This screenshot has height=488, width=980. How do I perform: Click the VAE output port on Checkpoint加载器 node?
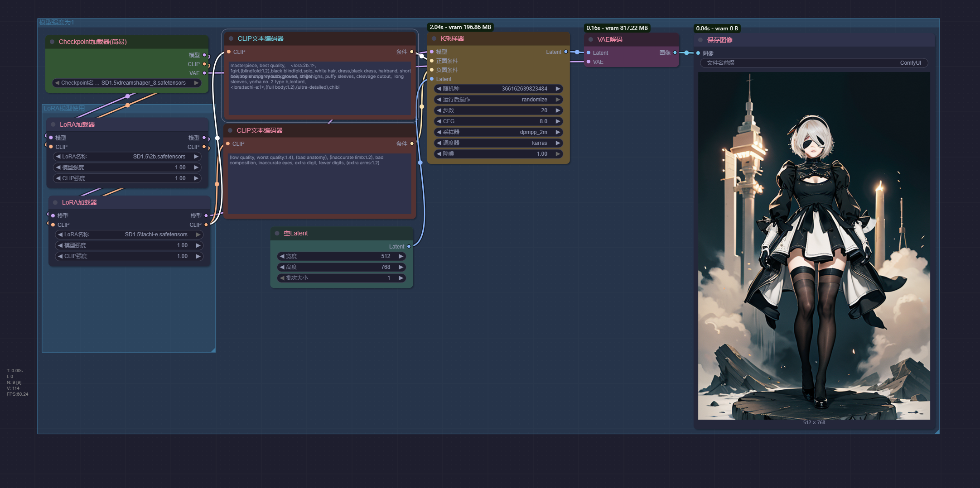click(x=204, y=73)
